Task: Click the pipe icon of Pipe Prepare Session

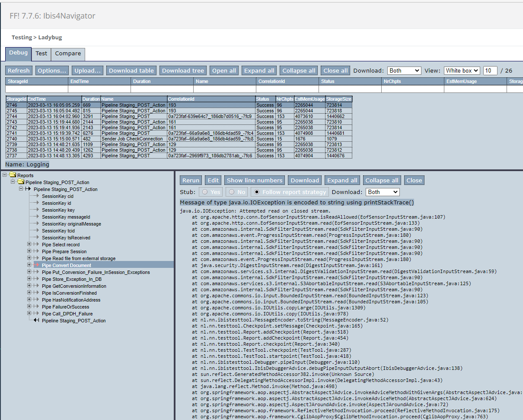Action: click(36, 251)
